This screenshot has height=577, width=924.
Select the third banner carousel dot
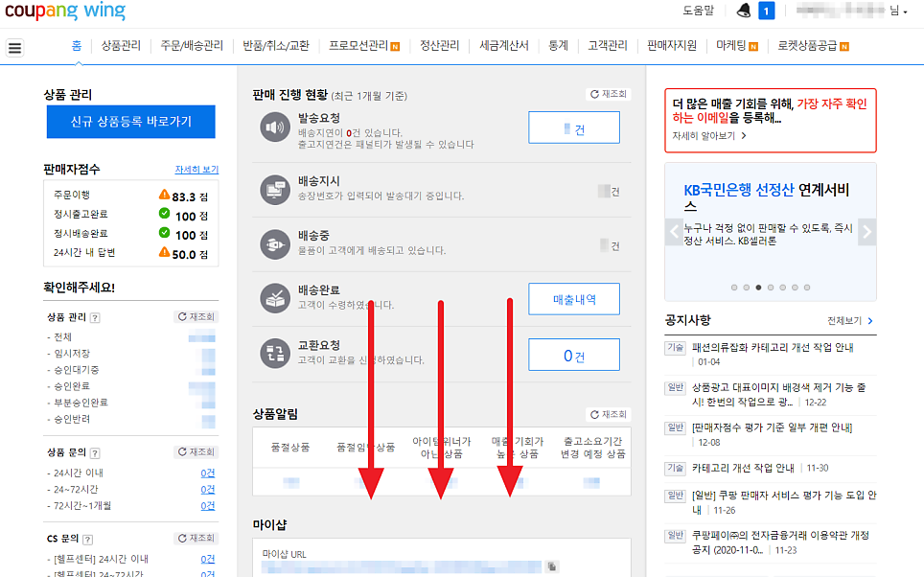pyautogui.click(x=758, y=287)
